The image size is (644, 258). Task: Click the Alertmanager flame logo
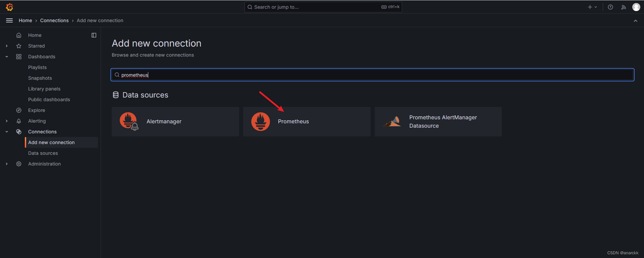click(129, 121)
